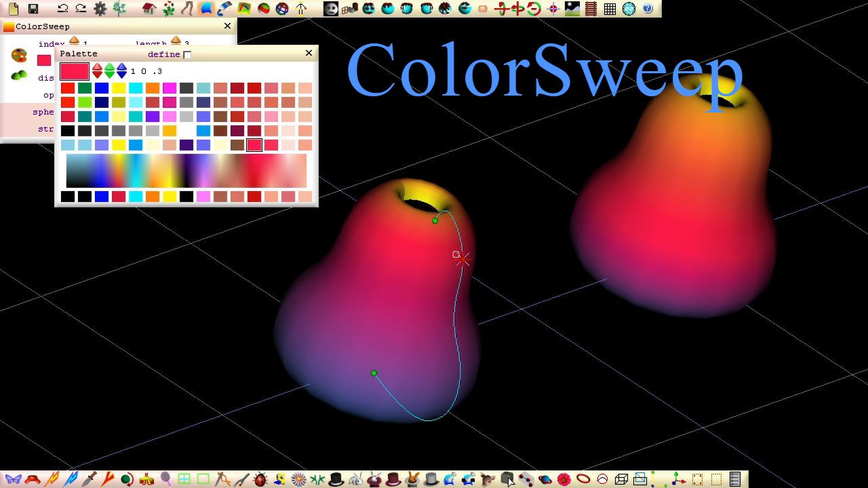
Task: Enable the define checkbox in Palette
Action: point(187,54)
